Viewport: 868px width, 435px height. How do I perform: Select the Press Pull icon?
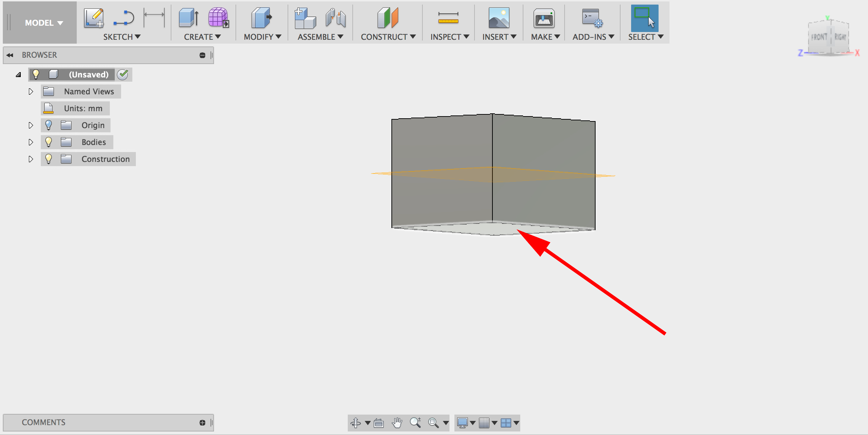tap(262, 18)
